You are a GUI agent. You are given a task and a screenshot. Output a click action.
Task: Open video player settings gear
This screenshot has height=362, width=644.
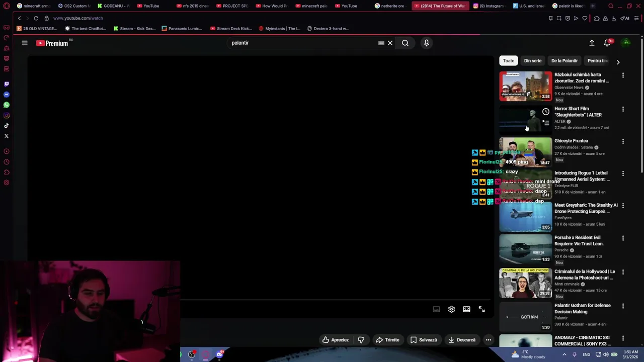tap(451, 309)
